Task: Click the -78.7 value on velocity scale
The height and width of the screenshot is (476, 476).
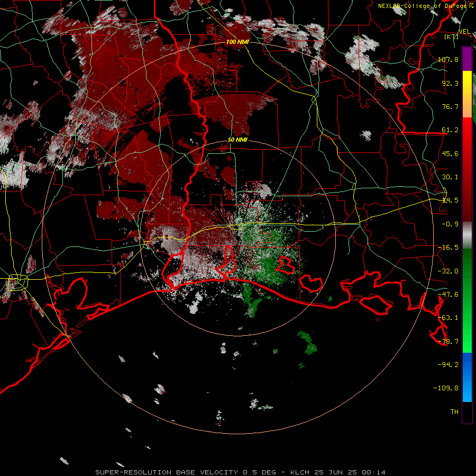Action: point(448,341)
